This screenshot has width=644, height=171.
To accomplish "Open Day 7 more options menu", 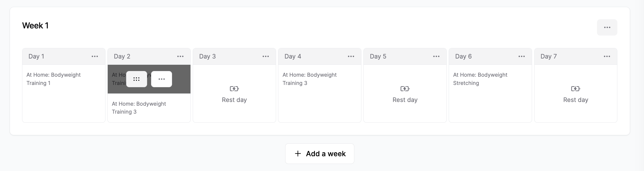I will click(607, 57).
